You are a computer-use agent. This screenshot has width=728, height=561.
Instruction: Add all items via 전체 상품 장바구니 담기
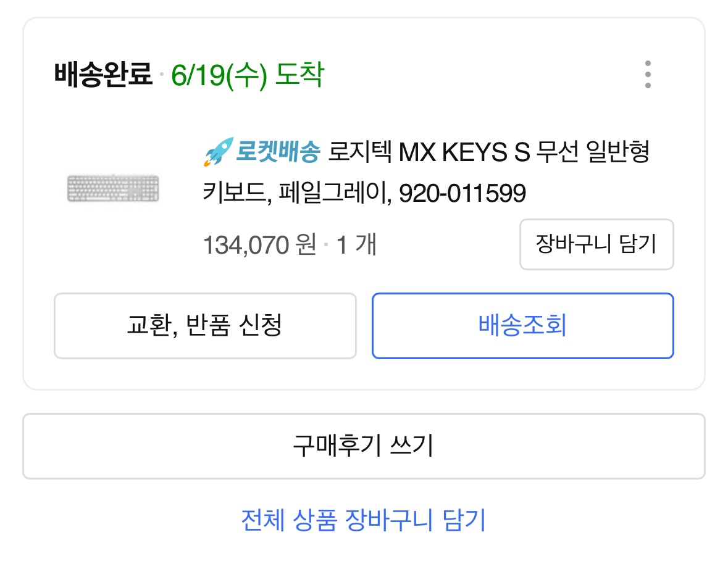point(364,520)
